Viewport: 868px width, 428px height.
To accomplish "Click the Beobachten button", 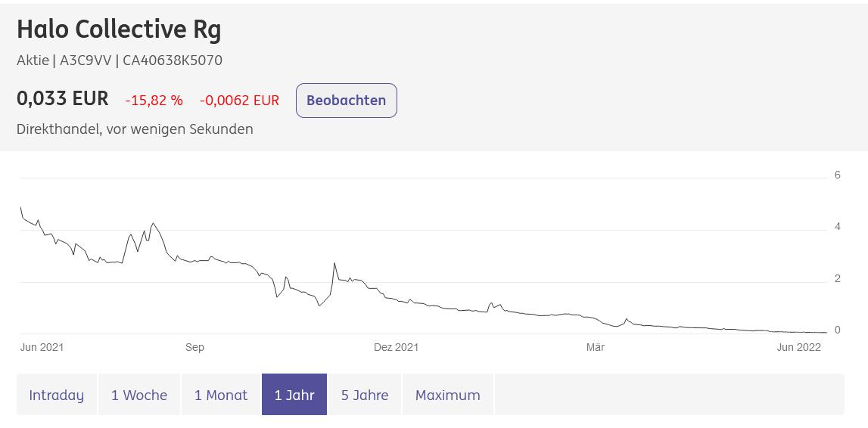I will point(346,101).
